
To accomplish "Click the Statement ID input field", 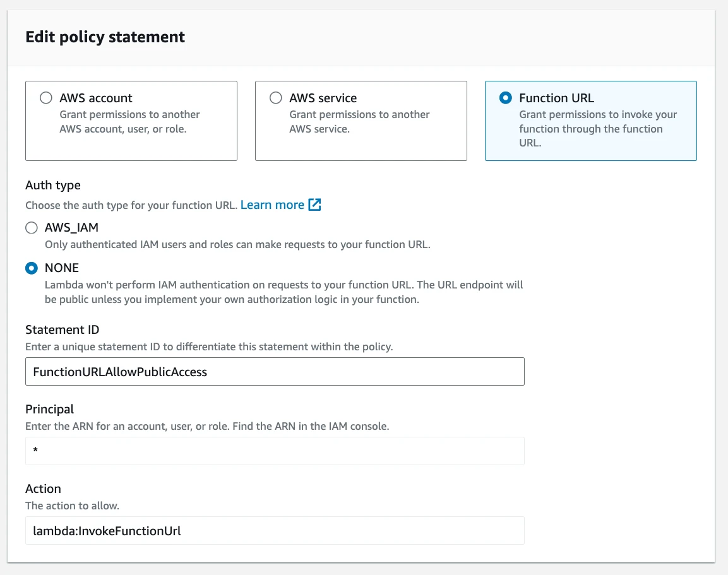I will click(x=275, y=372).
